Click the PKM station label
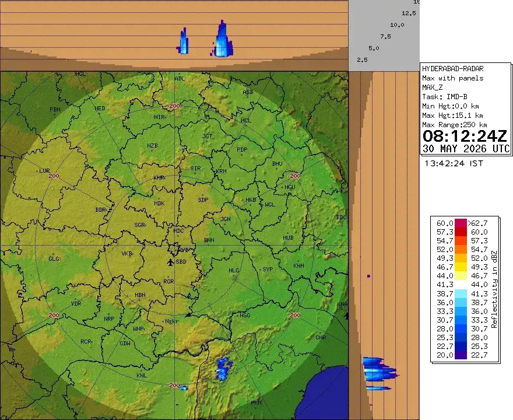The height and width of the screenshot is (420, 513). click(x=256, y=402)
